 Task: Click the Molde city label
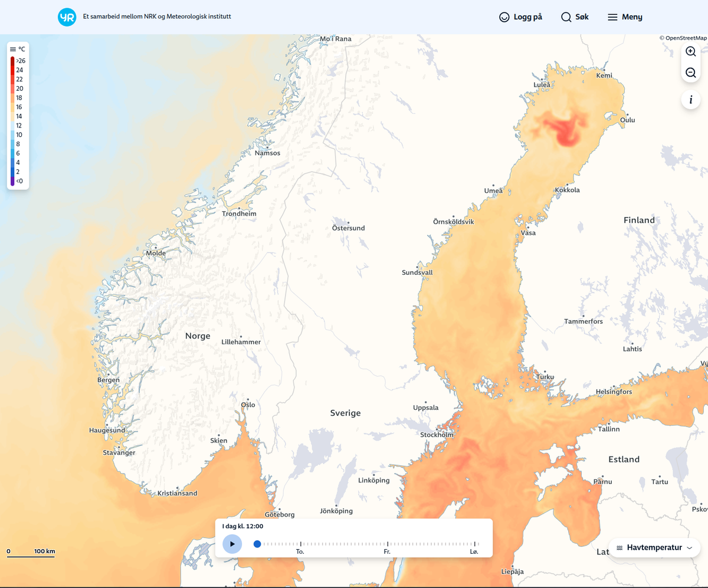click(156, 253)
